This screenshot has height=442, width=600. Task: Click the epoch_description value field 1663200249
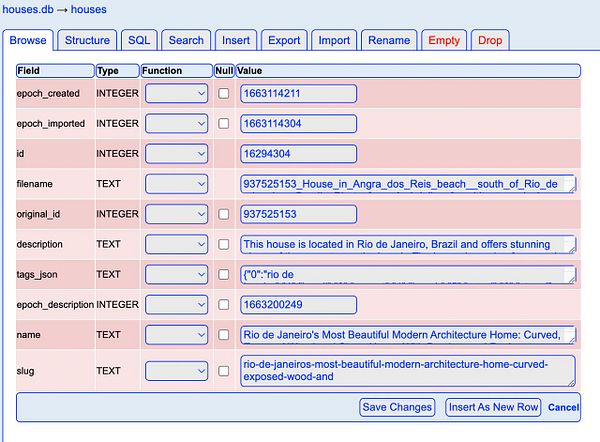coord(298,305)
